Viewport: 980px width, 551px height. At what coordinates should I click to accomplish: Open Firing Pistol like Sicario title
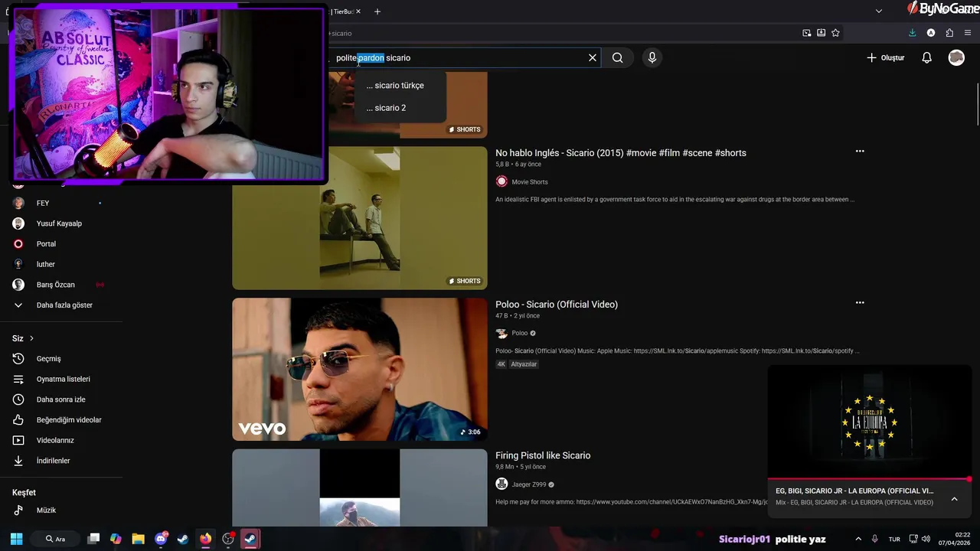pos(543,455)
